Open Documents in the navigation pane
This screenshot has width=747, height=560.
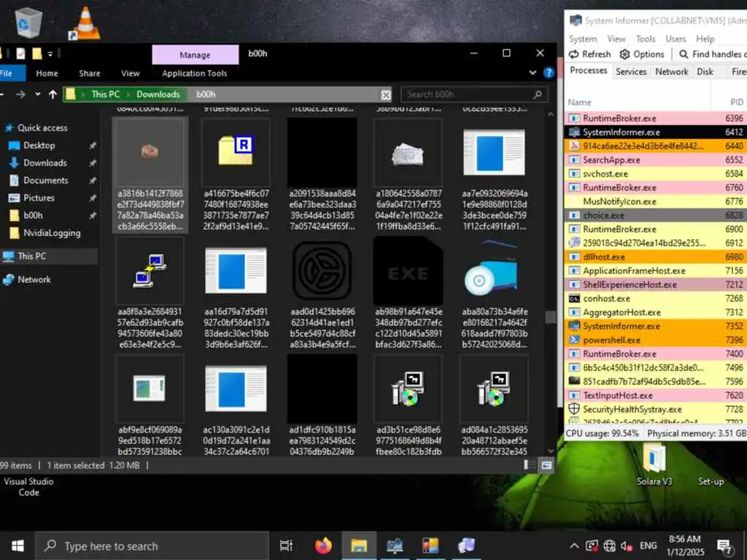click(x=46, y=180)
